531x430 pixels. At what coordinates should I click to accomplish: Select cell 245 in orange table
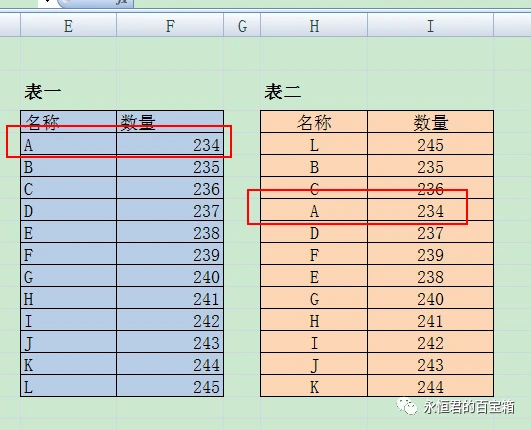pyautogui.click(x=430, y=144)
